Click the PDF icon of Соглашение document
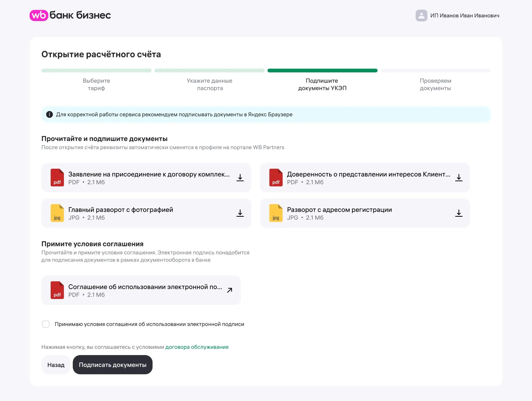This screenshot has height=401, width=532. coord(57,290)
